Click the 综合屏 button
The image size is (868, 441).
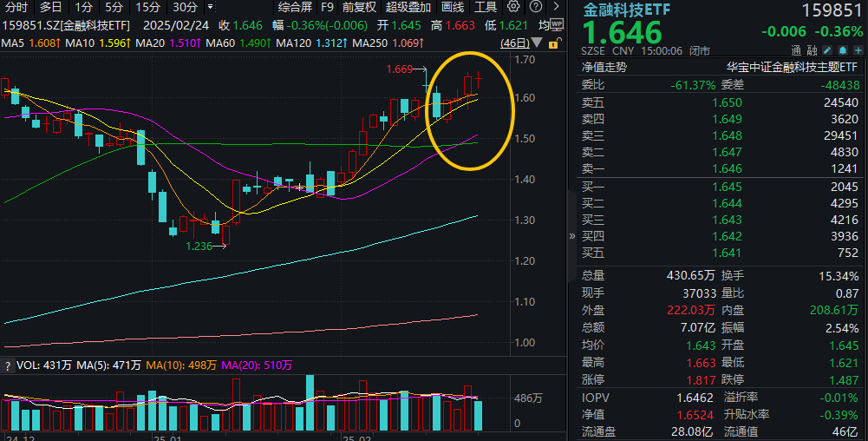pos(295,7)
